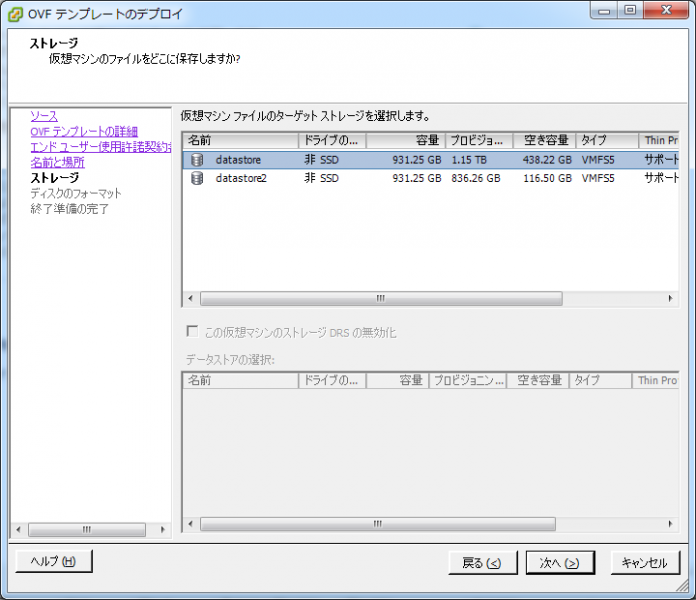Sort by ドライブの... column in upper table
Viewport: 696px width, 600px height.
(332, 140)
